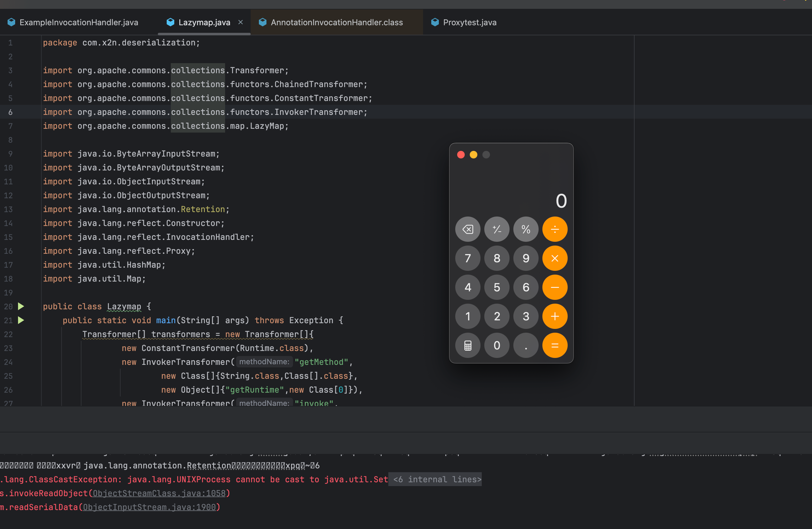This screenshot has width=812, height=529.
Task: Click the Calculator minus button
Action: click(x=555, y=287)
